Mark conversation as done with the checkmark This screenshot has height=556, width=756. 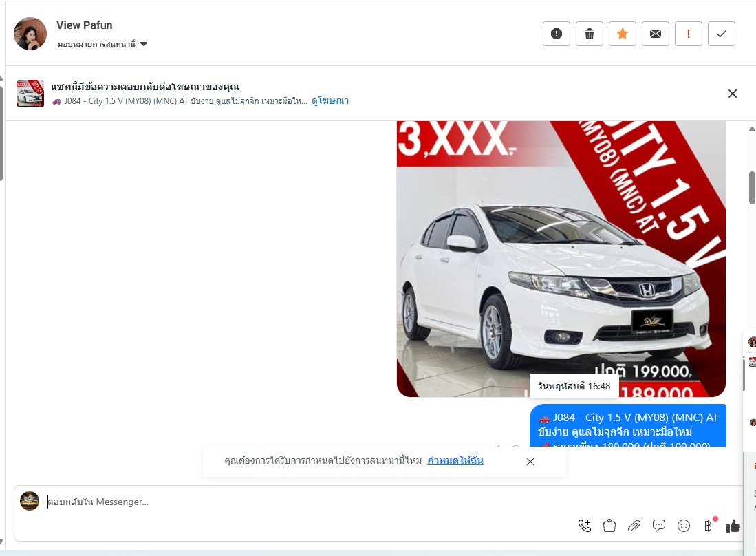(x=722, y=34)
